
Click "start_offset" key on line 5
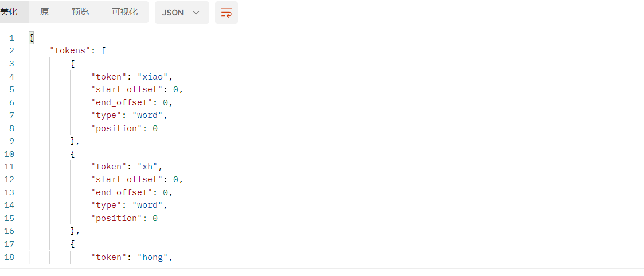point(124,89)
